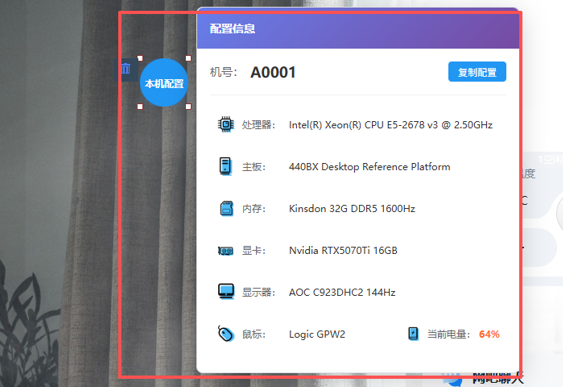This screenshot has height=387, width=563.
Task: Click the top-left resize handle of 本机配置
Action: coord(140,59)
